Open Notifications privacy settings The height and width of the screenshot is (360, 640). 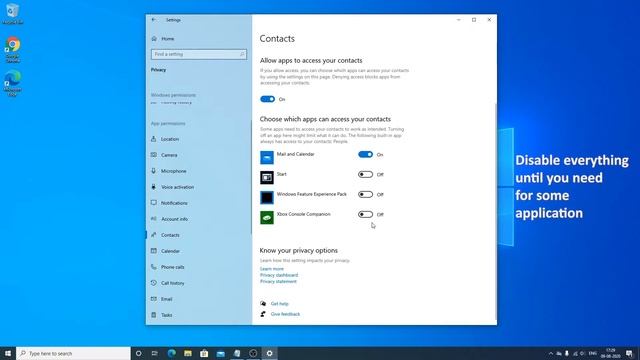(174, 203)
